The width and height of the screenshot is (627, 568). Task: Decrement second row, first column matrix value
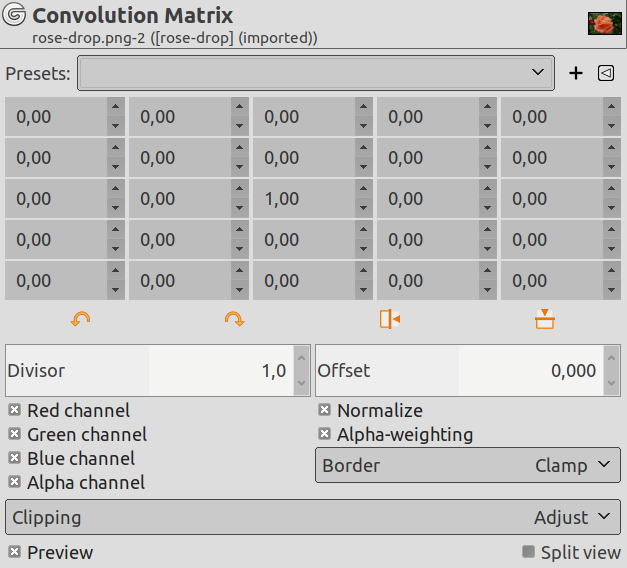click(x=116, y=167)
